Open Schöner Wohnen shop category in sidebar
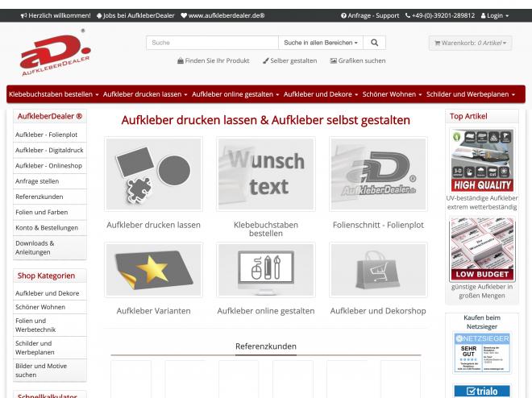The image size is (532, 398). click(x=49, y=307)
